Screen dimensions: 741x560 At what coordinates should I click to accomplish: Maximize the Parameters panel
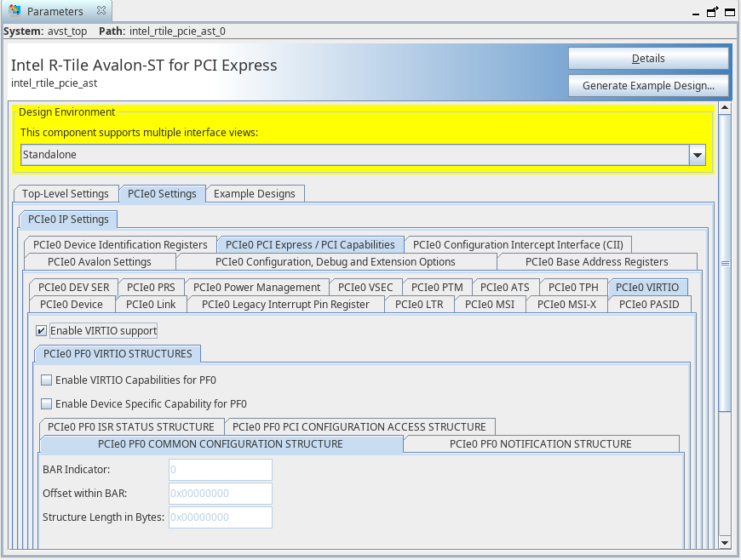click(x=730, y=12)
